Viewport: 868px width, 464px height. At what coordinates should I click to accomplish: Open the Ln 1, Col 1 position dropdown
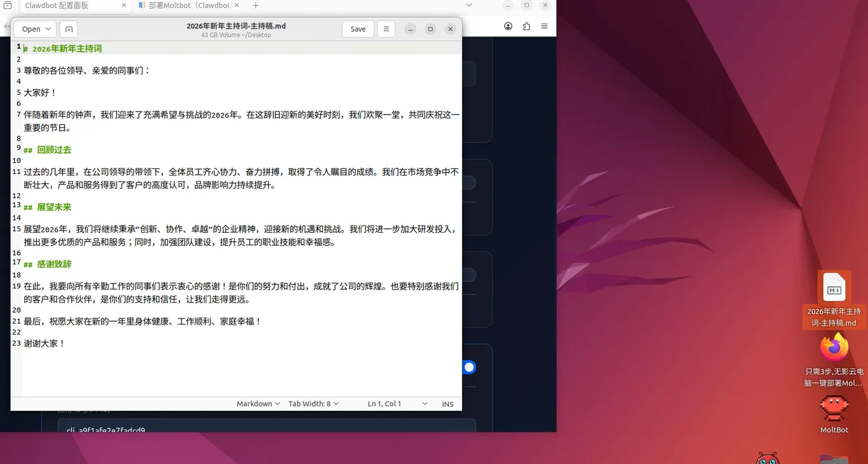397,404
